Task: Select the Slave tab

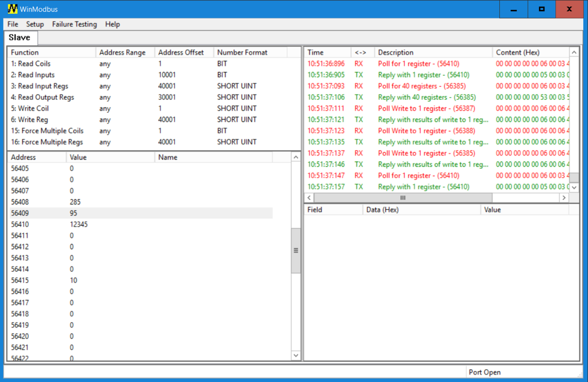Action: pyautogui.click(x=20, y=38)
